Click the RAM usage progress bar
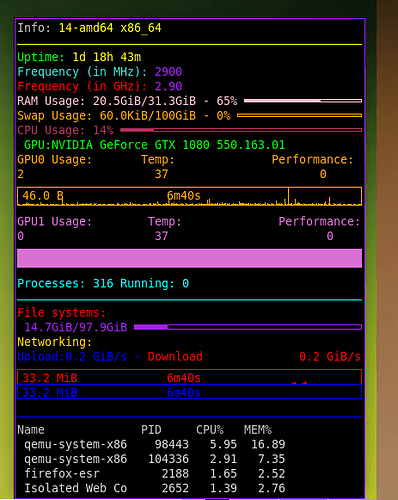This screenshot has height=500, width=398. [x=303, y=101]
